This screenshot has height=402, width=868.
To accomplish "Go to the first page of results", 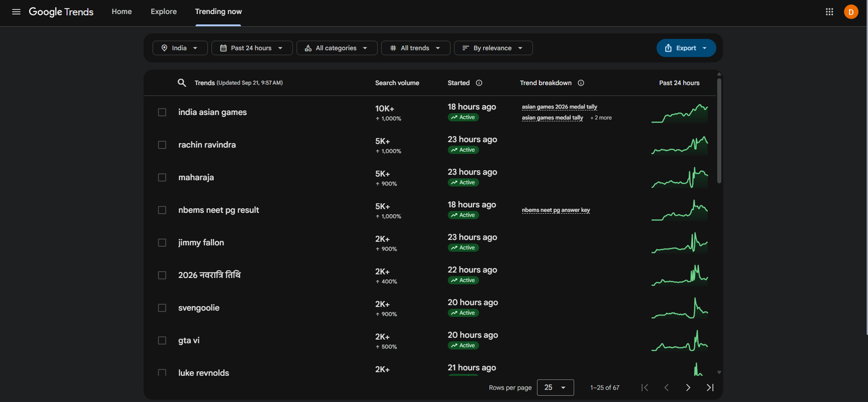I will tap(644, 387).
